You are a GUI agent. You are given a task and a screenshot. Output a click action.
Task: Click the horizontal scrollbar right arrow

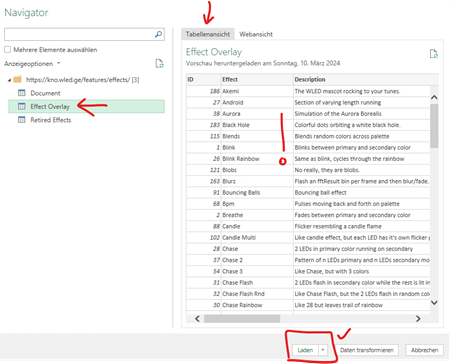(418, 319)
